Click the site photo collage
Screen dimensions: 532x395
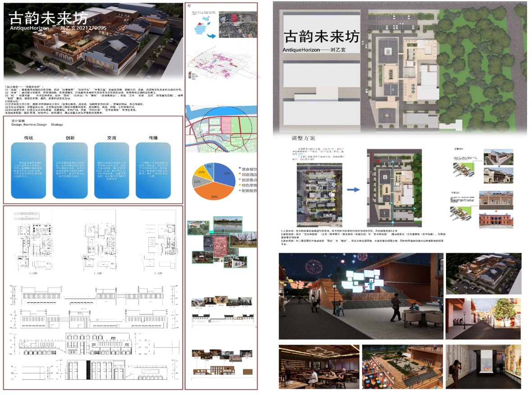[222, 242]
